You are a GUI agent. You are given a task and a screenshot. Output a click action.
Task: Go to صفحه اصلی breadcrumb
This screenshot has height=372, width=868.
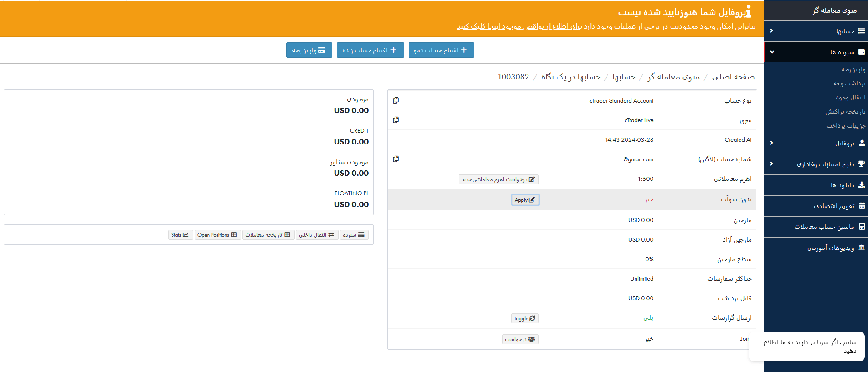coord(733,77)
